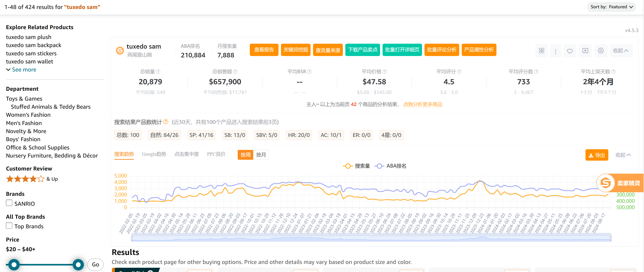Click help icon next to 总销售额
This screenshot has width=644, height=272.
[x=235, y=72]
